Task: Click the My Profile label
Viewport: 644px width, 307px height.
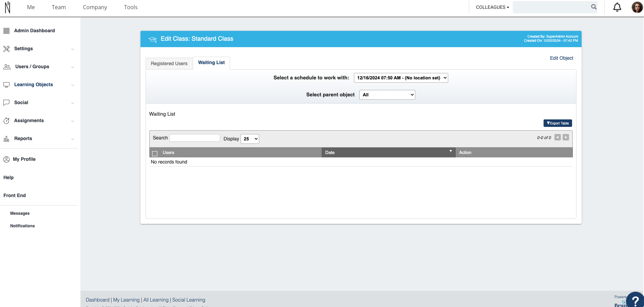Action: 24,159
